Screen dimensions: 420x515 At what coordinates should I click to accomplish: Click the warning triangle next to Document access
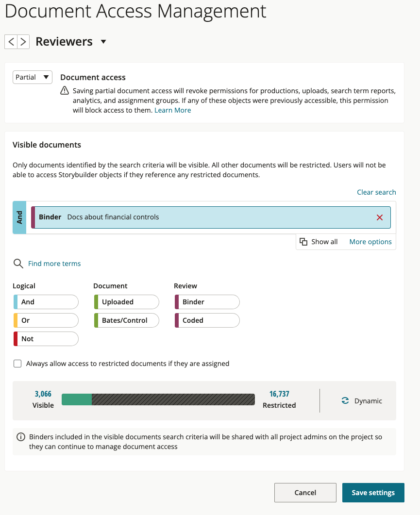coord(64,91)
